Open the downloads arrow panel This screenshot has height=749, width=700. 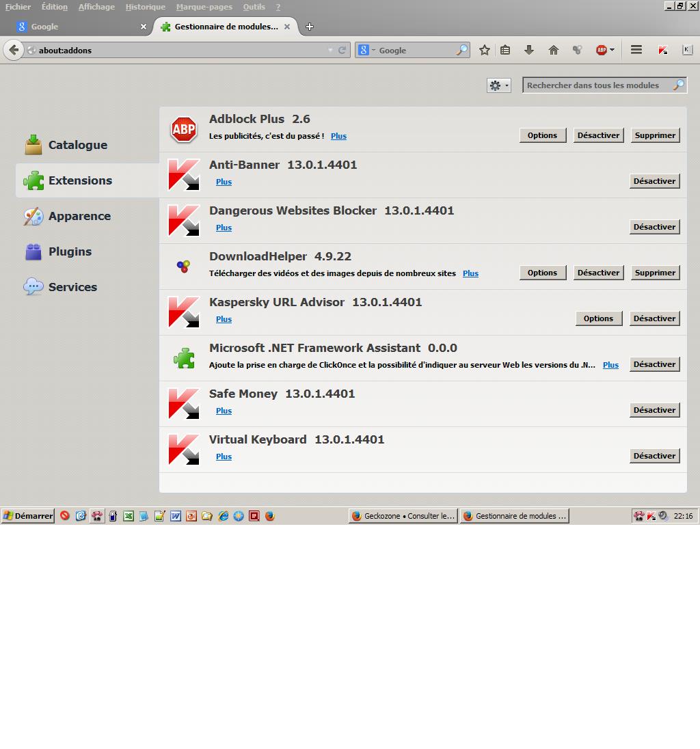[x=529, y=50]
